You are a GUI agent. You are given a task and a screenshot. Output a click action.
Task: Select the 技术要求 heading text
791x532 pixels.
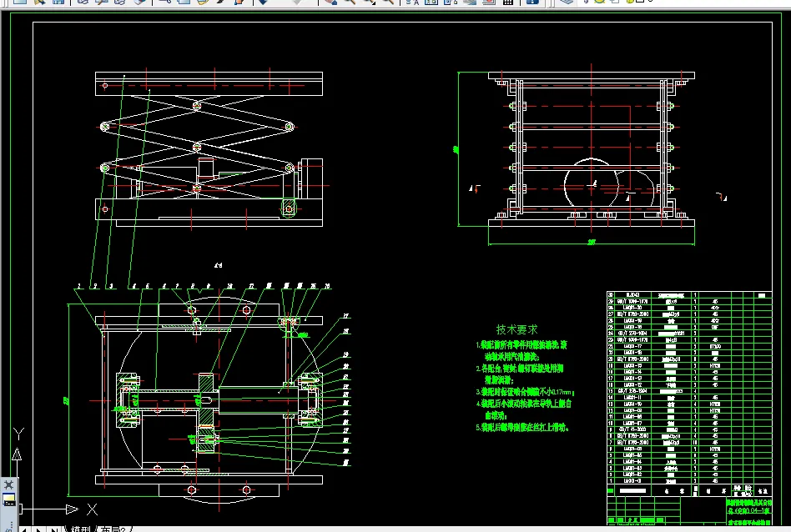click(x=516, y=329)
